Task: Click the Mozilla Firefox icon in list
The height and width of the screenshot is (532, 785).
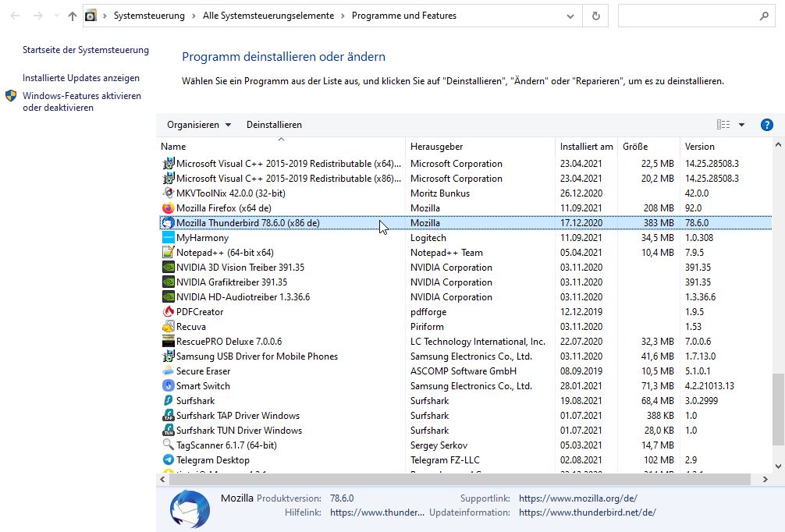Action: (x=169, y=208)
